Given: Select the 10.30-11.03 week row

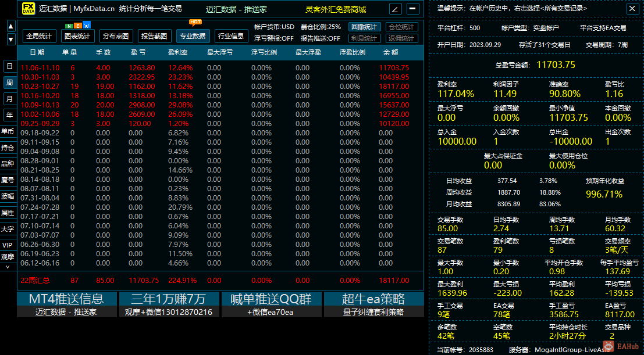Looking at the screenshot, I should click(x=221, y=77).
